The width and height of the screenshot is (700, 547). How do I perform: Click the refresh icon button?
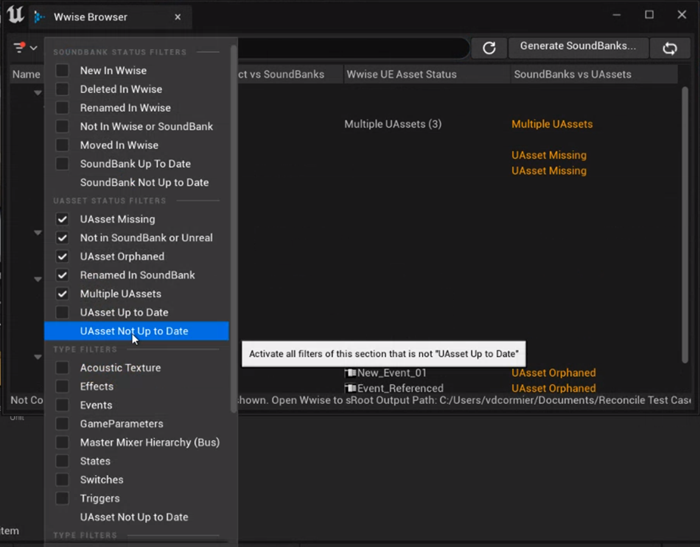click(489, 47)
